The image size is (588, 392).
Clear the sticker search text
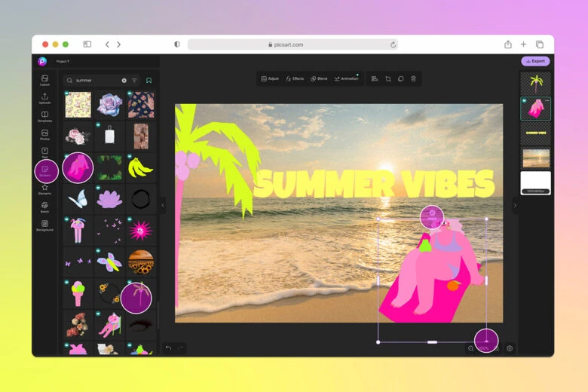click(124, 80)
